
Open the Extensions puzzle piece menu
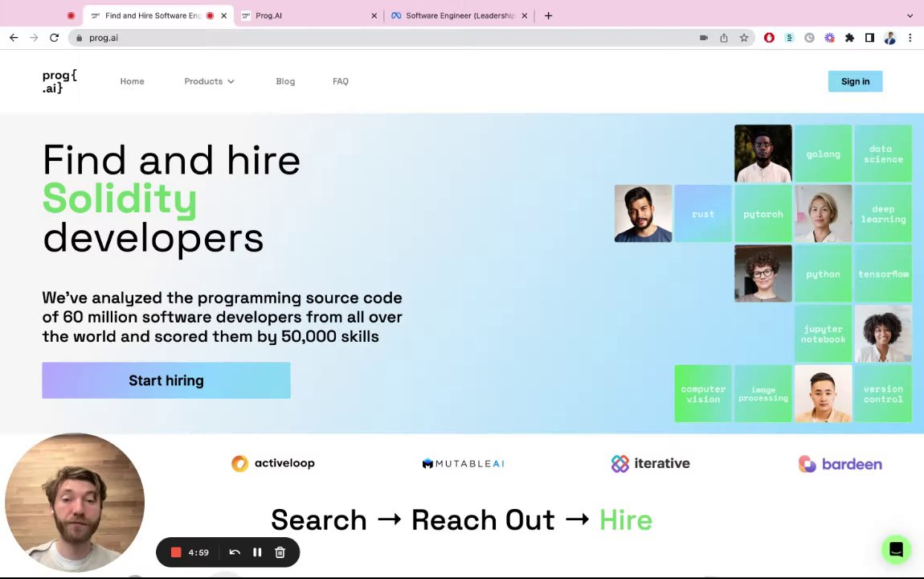(849, 38)
